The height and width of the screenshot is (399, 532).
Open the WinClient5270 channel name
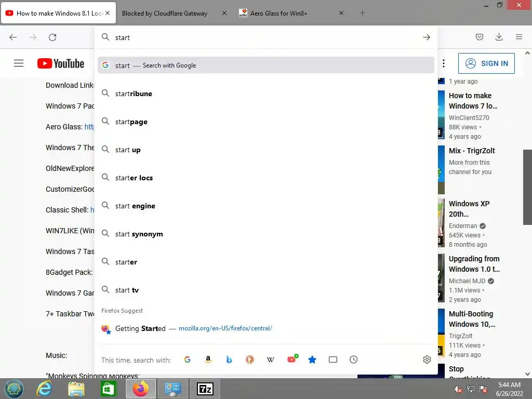(x=469, y=118)
